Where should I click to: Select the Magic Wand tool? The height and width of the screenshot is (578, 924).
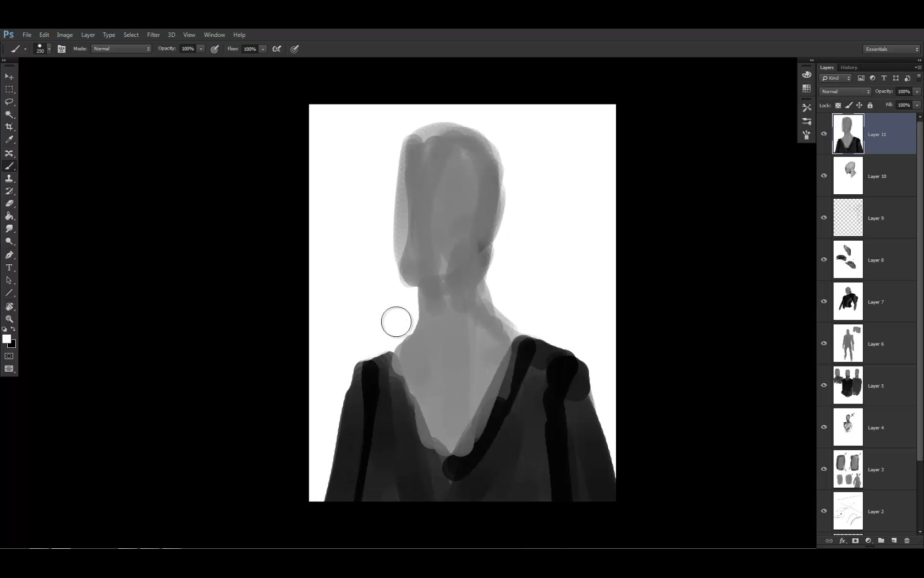pos(9,114)
